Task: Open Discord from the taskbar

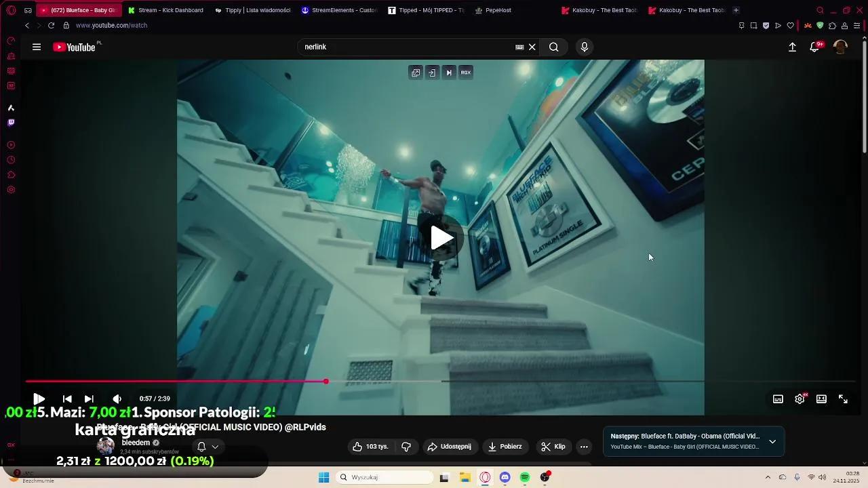Action: (505, 477)
